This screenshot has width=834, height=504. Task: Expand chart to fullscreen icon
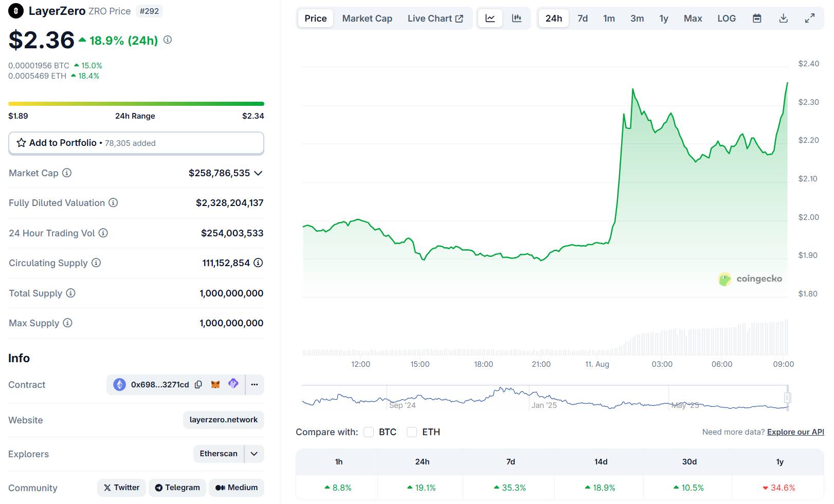point(810,18)
